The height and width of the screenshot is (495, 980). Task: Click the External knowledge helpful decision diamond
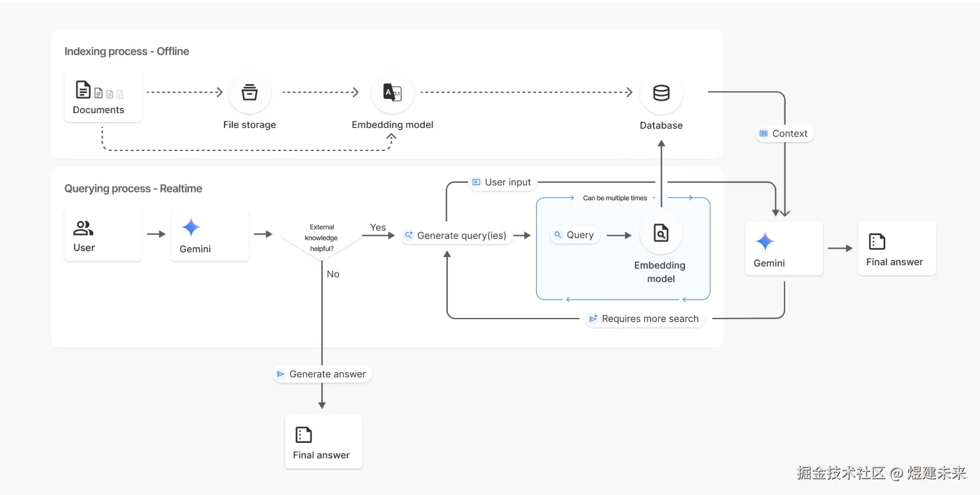click(321, 238)
